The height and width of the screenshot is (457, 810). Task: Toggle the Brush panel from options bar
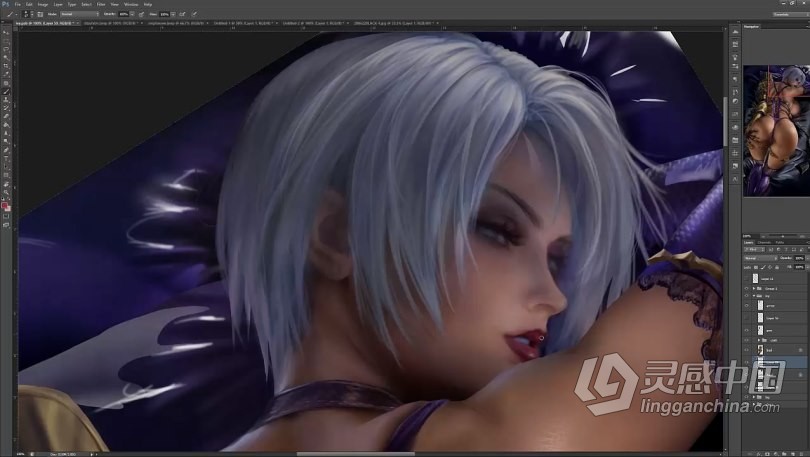click(x=40, y=14)
